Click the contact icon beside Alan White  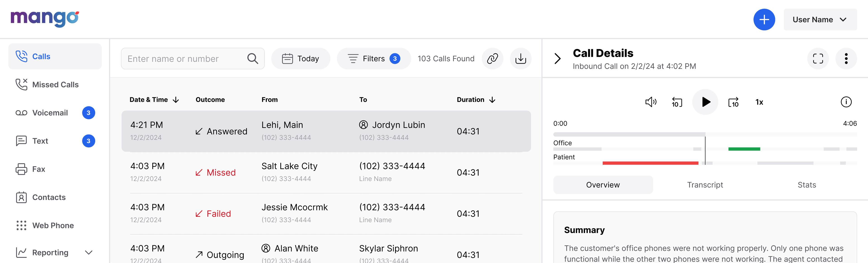(x=266, y=249)
